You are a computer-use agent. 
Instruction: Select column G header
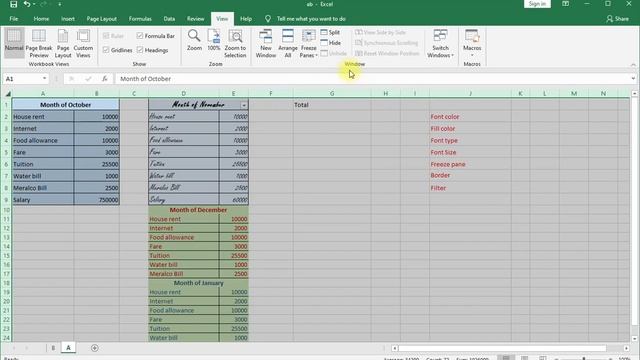tap(332, 93)
